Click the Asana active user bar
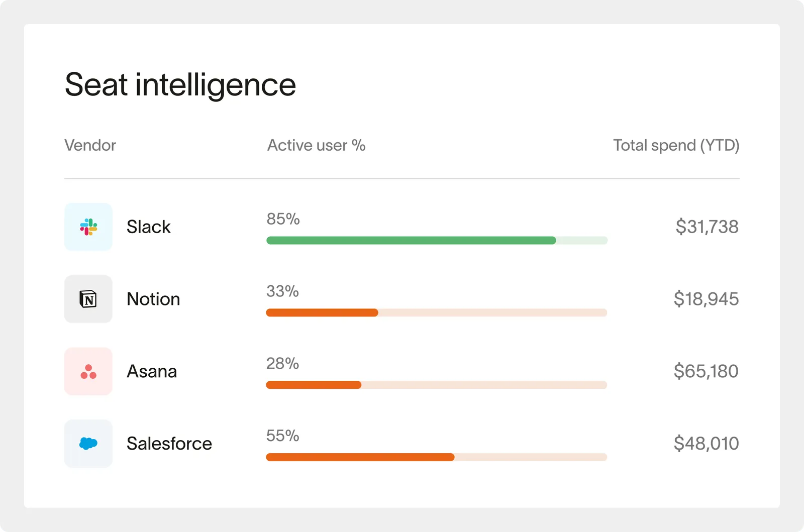Viewport: 804px width, 532px height. [314, 385]
